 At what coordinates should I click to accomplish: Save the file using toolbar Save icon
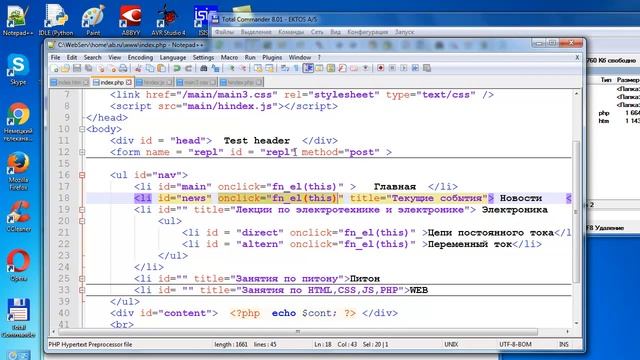tap(77, 69)
